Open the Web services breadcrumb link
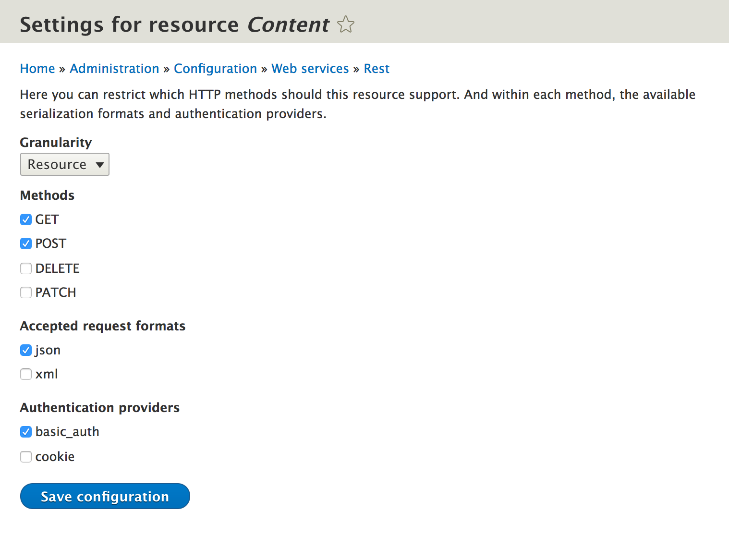The height and width of the screenshot is (560, 729). point(310,69)
